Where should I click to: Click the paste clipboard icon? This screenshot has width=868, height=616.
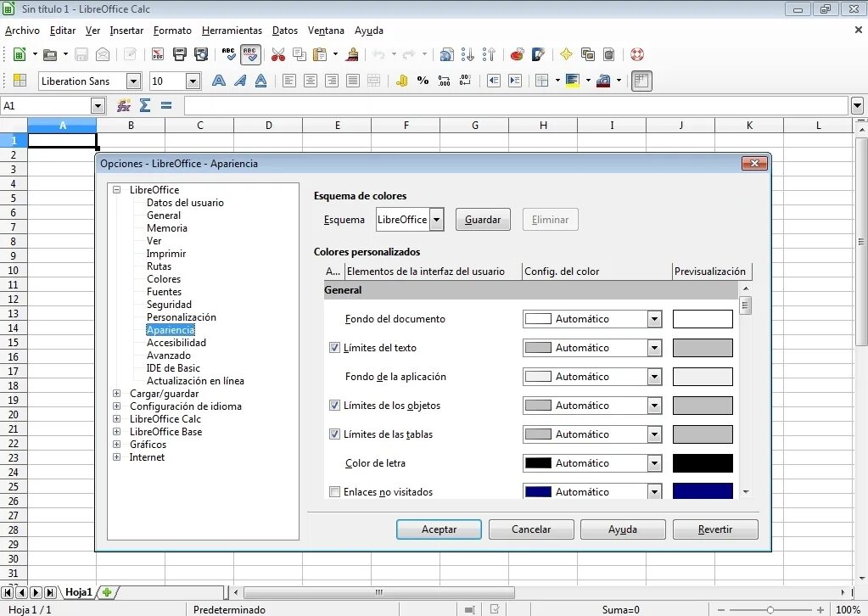(320, 54)
